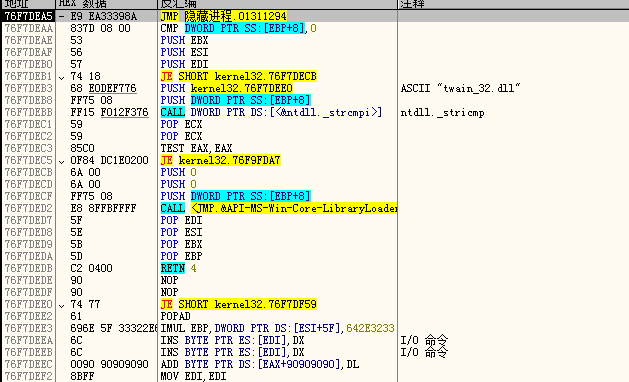
Task: Select the POP EDI instruction
Action: pos(181,220)
